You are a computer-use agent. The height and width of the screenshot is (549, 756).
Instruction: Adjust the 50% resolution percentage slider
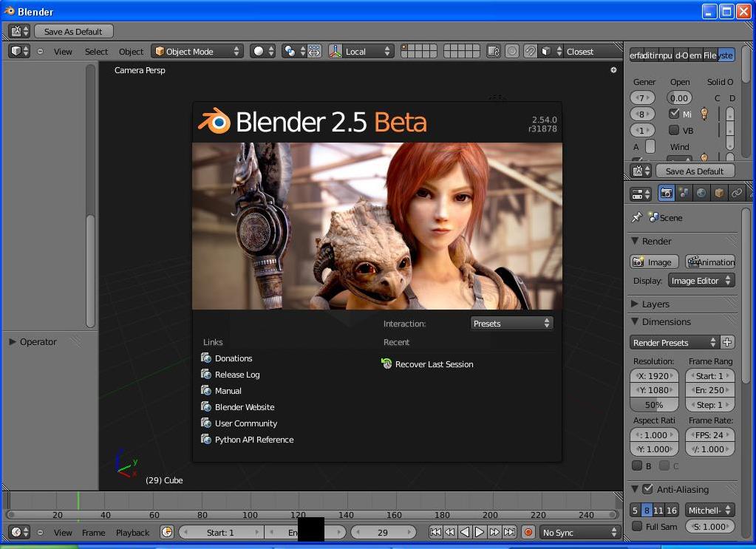(653, 404)
